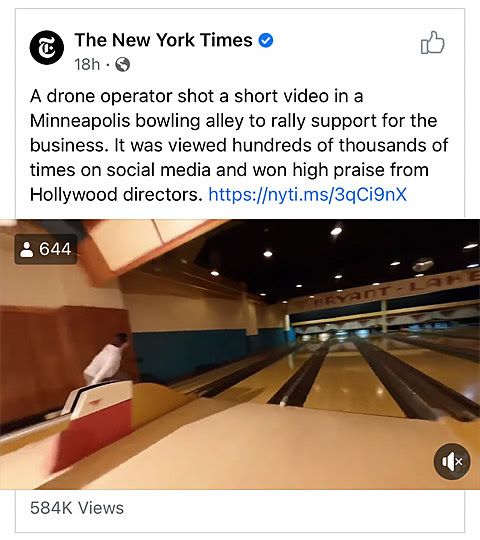
Task: Click the person in white shirt in video
Action: (x=107, y=358)
